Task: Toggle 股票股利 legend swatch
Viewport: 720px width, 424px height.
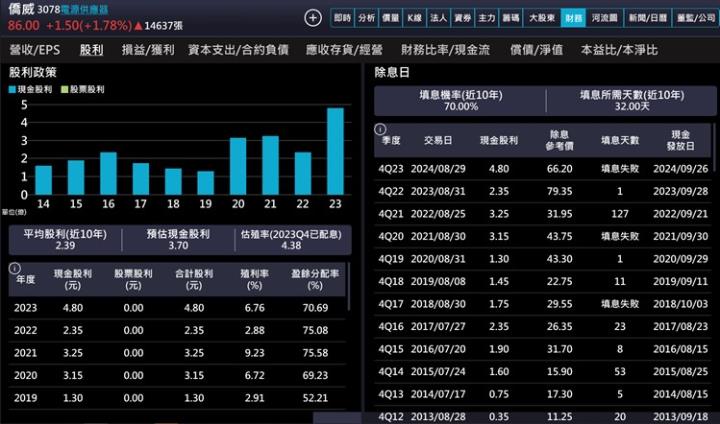Action: tap(64, 89)
